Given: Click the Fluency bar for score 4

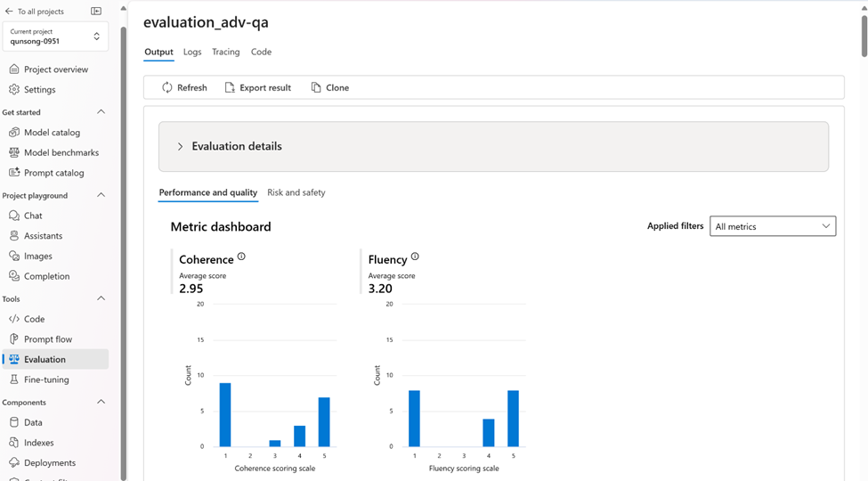Looking at the screenshot, I should (x=488, y=433).
